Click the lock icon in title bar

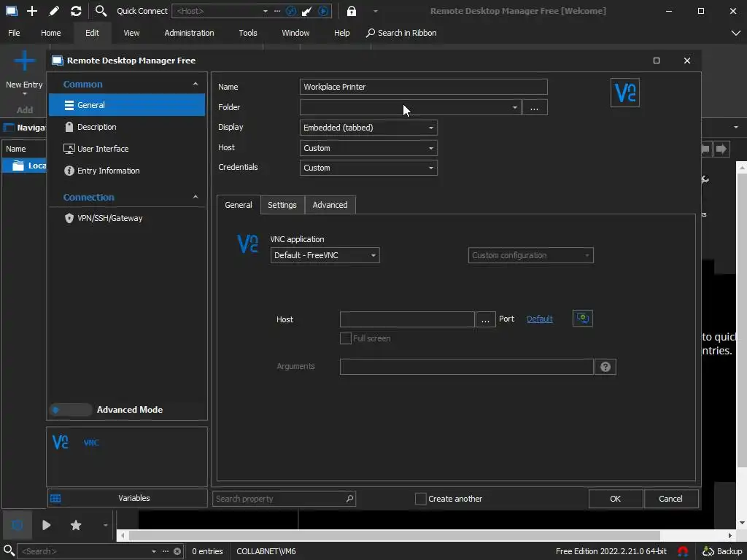(351, 10)
